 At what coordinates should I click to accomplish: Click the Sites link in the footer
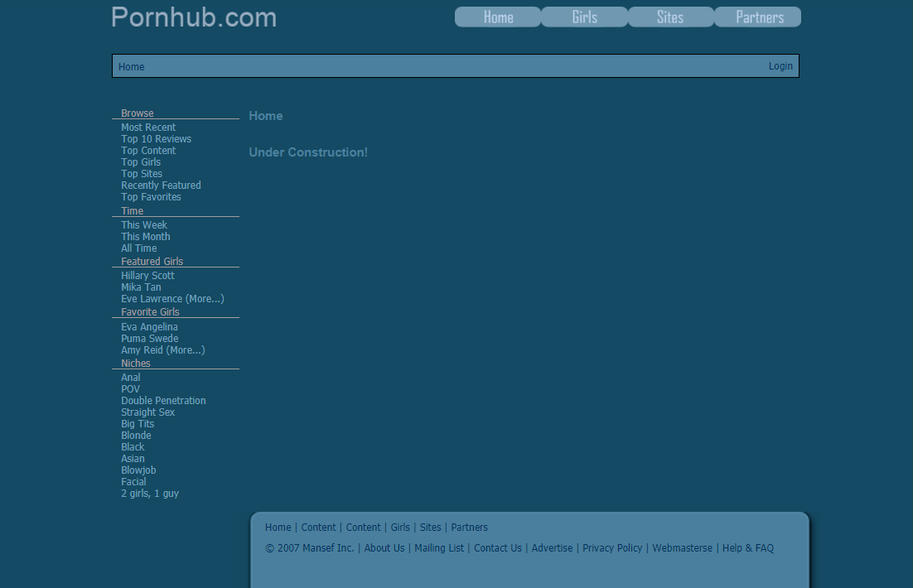point(430,528)
